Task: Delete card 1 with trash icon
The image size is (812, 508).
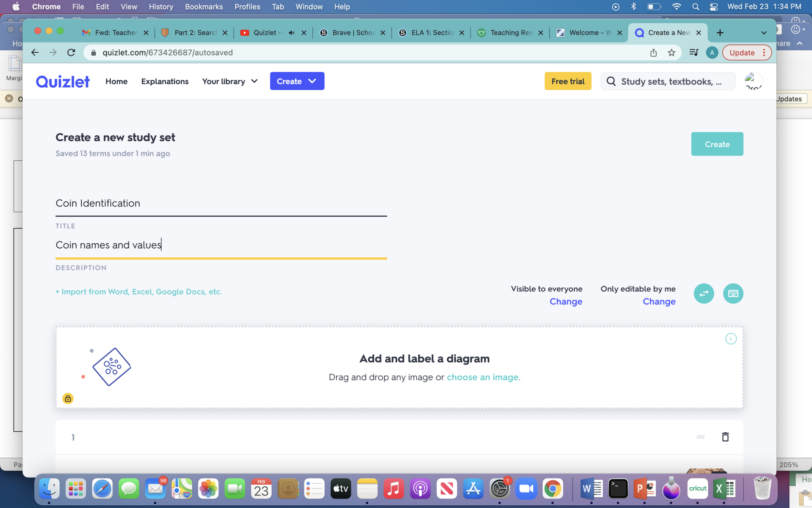Action: (725, 437)
